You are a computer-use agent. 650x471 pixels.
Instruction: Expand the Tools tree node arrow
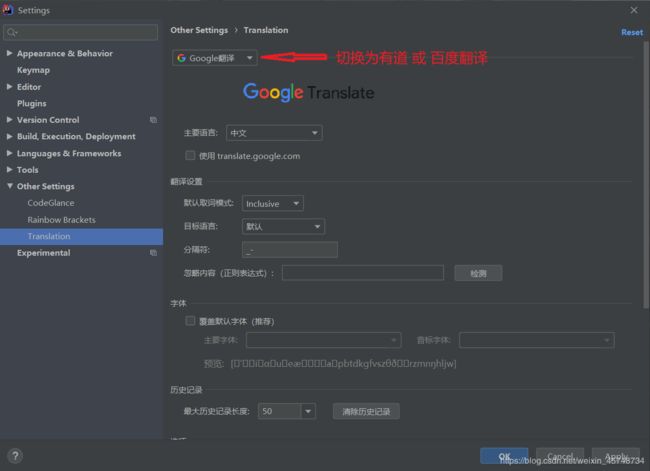[9, 170]
